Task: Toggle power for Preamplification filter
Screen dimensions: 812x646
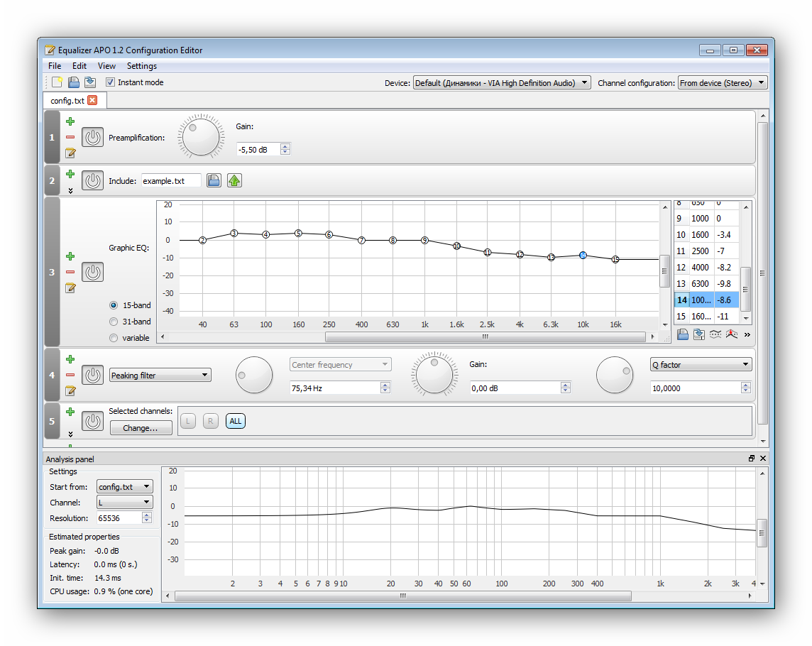Action: click(x=93, y=137)
